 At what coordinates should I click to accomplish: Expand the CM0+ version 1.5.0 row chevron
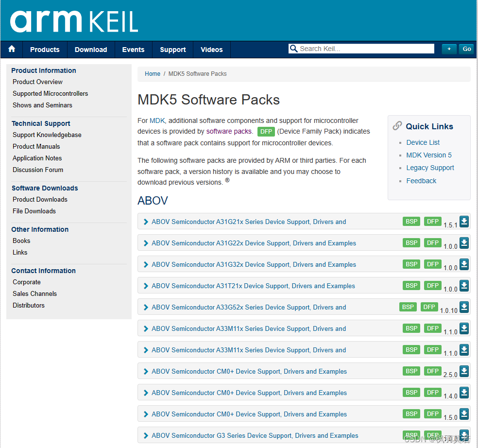(x=146, y=414)
